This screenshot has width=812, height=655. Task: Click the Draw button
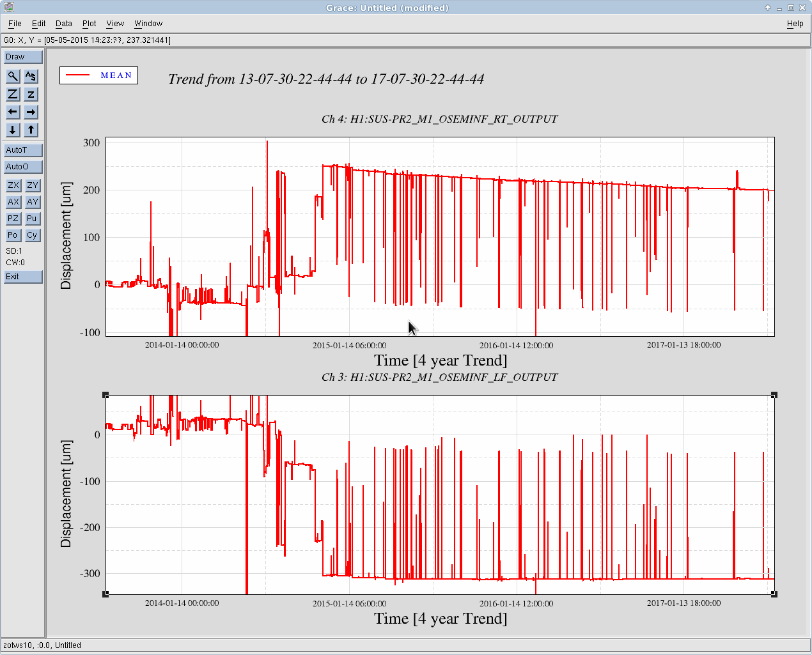coord(24,57)
